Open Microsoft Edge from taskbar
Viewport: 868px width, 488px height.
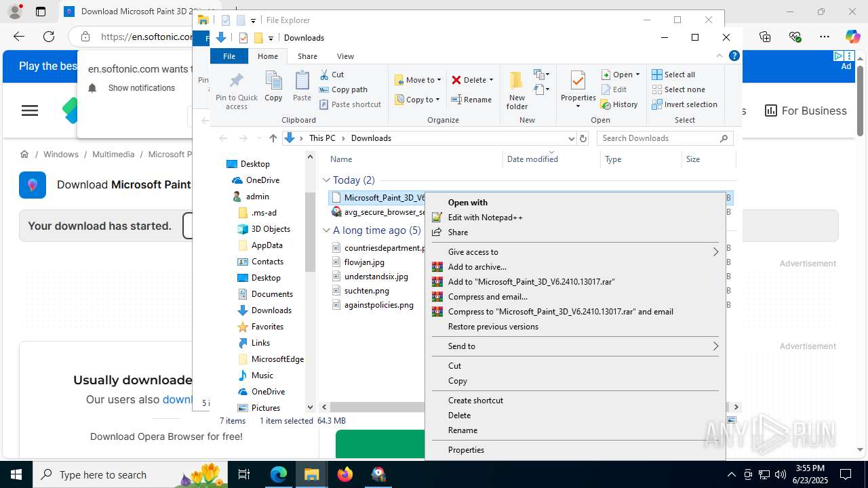(x=279, y=474)
